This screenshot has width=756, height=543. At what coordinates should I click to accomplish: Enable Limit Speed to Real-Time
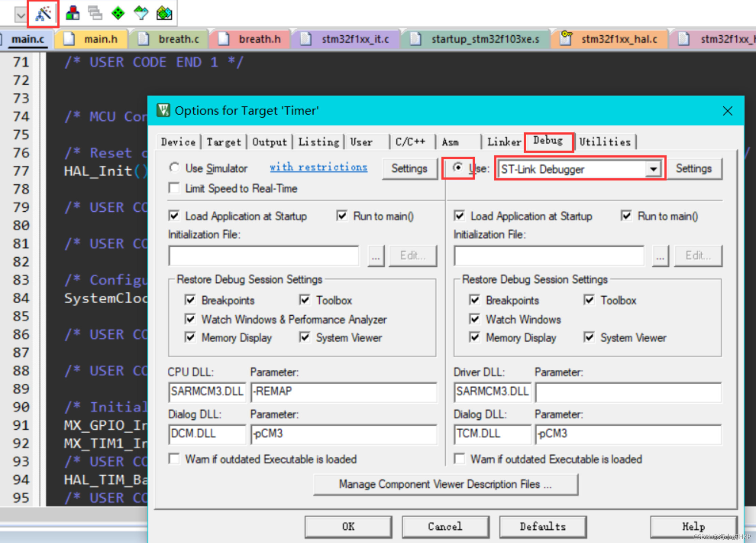click(x=174, y=188)
